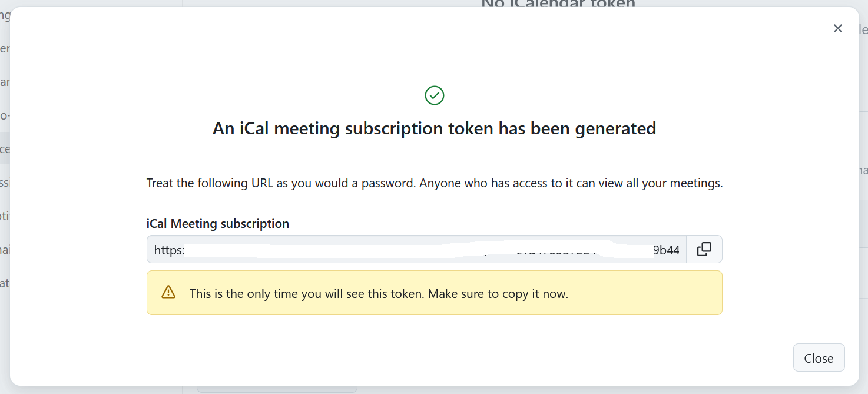The height and width of the screenshot is (394, 868).
Task: Click the "No iCalendar token" heading behind the dialog
Action: pyautogui.click(x=557, y=5)
